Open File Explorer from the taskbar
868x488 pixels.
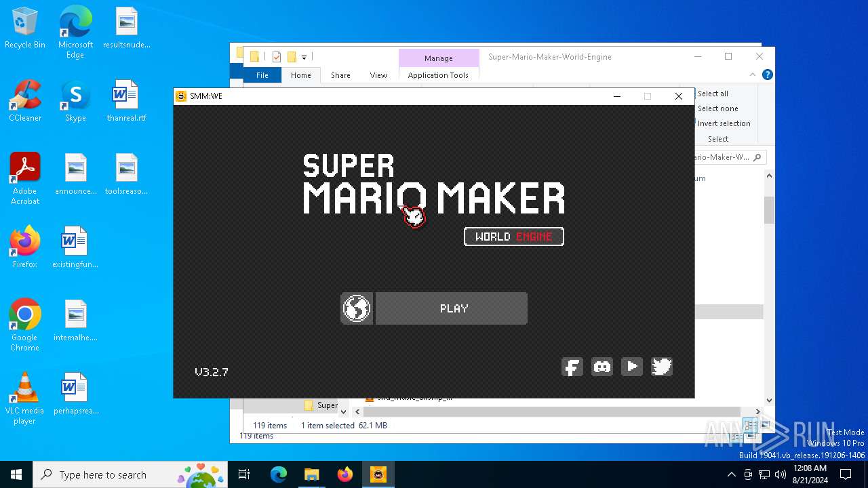click(x=311, y=474)
